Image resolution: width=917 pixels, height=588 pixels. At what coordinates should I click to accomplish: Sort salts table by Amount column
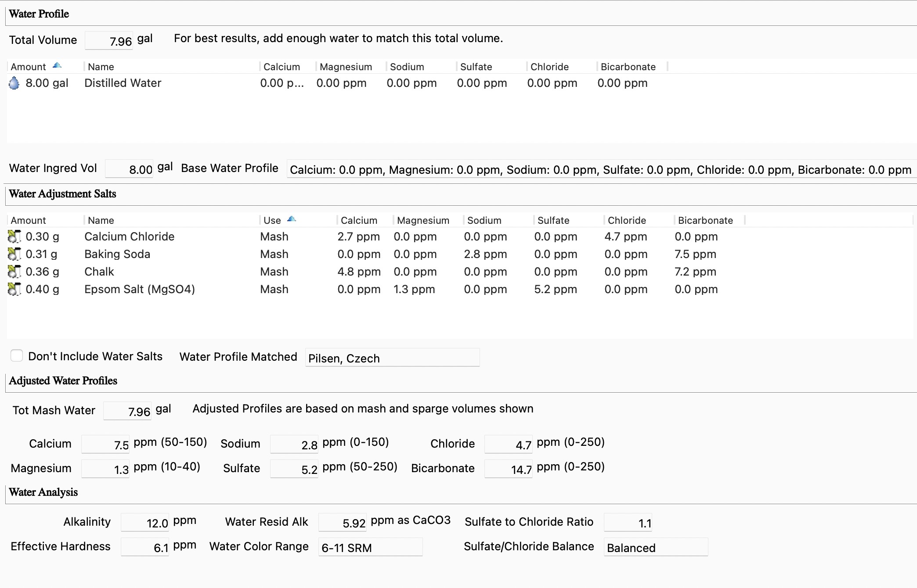(x=45, y=220)
